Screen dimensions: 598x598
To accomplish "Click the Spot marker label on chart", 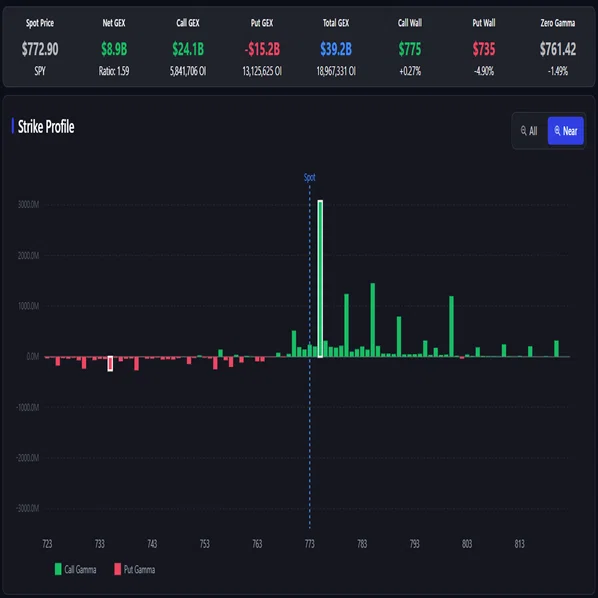I will tap(309, 177).
